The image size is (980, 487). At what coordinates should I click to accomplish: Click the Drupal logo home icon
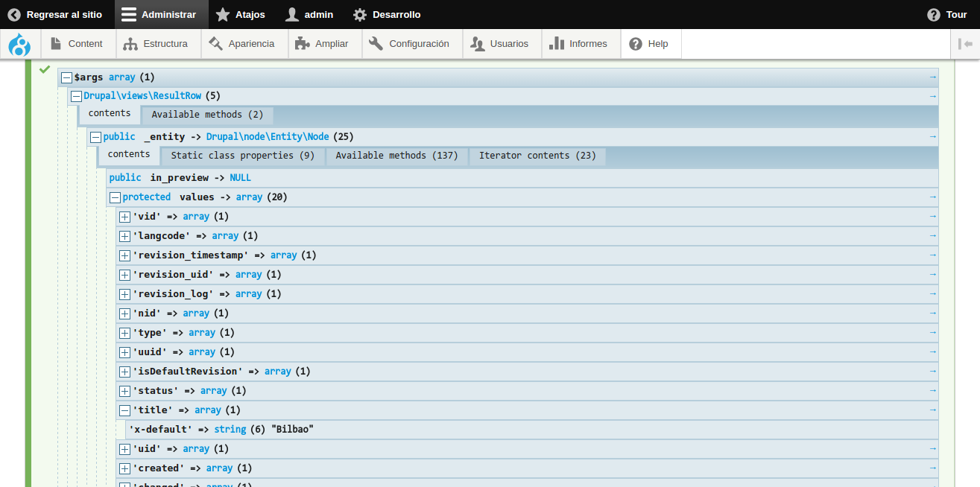pos(19,44)
